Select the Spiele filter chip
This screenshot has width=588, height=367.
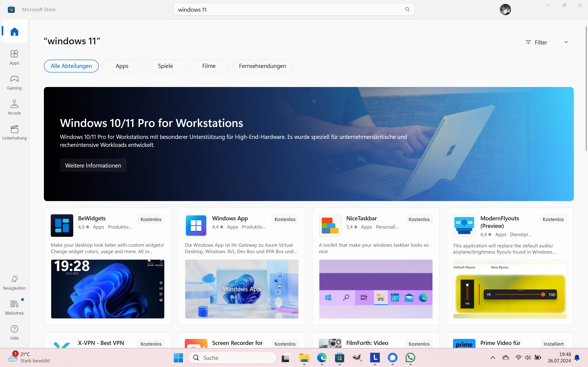click(165, 66)
